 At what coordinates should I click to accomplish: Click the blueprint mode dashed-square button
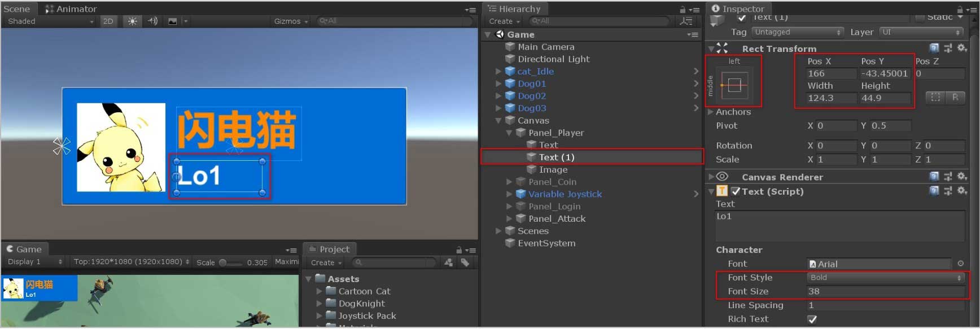pos(935,97)
